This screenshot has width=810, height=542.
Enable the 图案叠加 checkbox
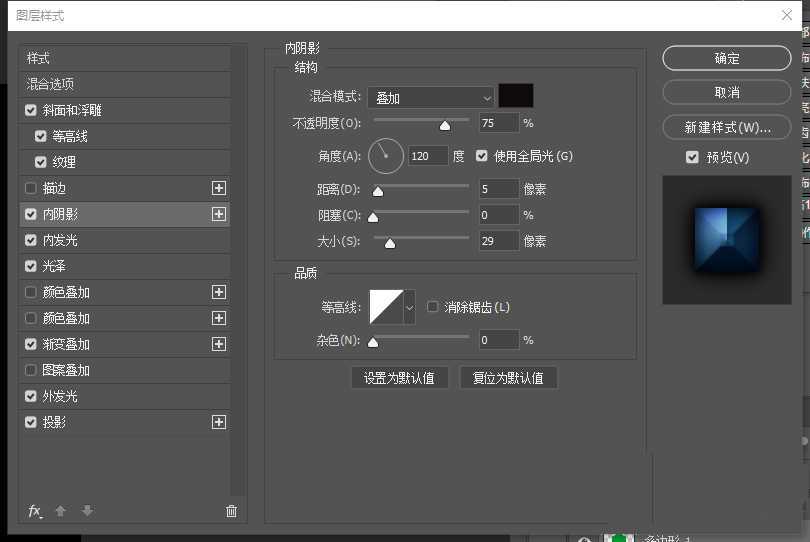30,370
